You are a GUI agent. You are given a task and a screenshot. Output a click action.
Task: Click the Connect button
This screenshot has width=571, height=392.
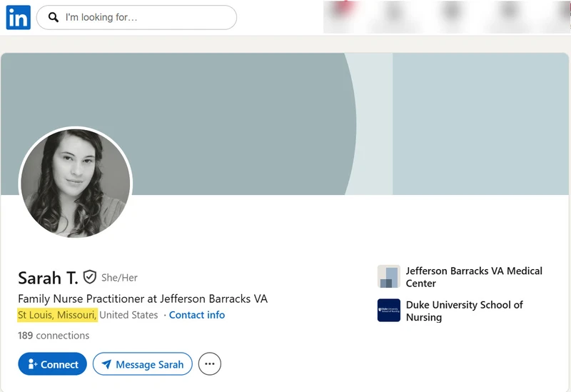(52, 364)
